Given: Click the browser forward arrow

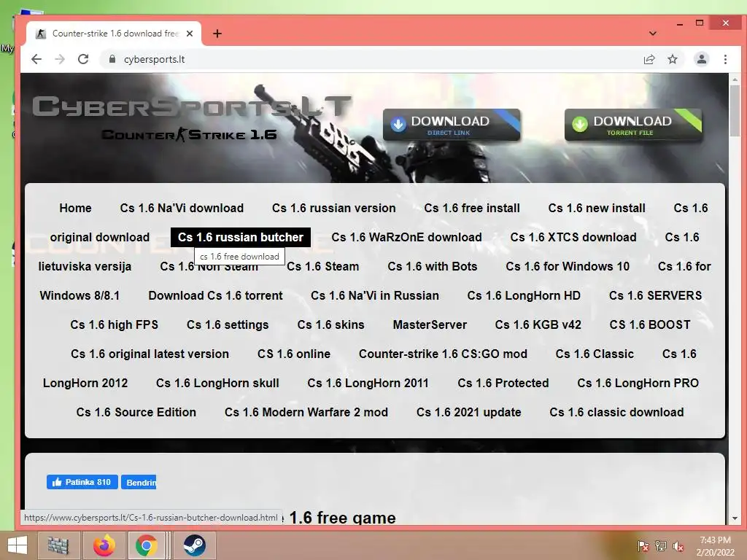Looking at the screenshot, I should 60,59.
